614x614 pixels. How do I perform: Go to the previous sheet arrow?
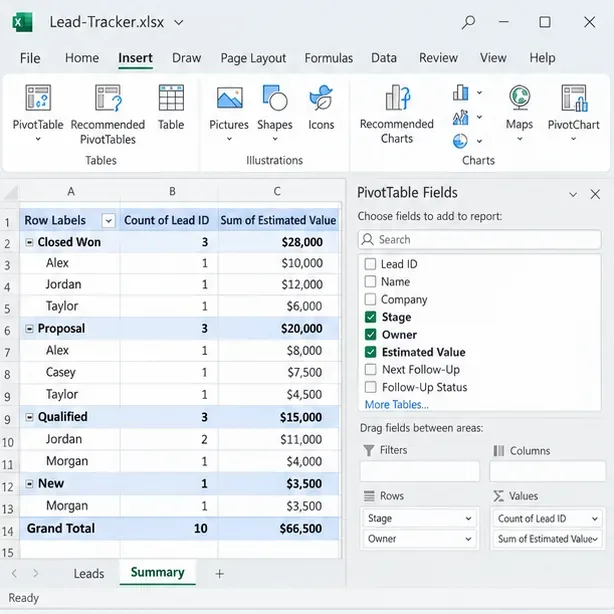click(x=14, y=574)
